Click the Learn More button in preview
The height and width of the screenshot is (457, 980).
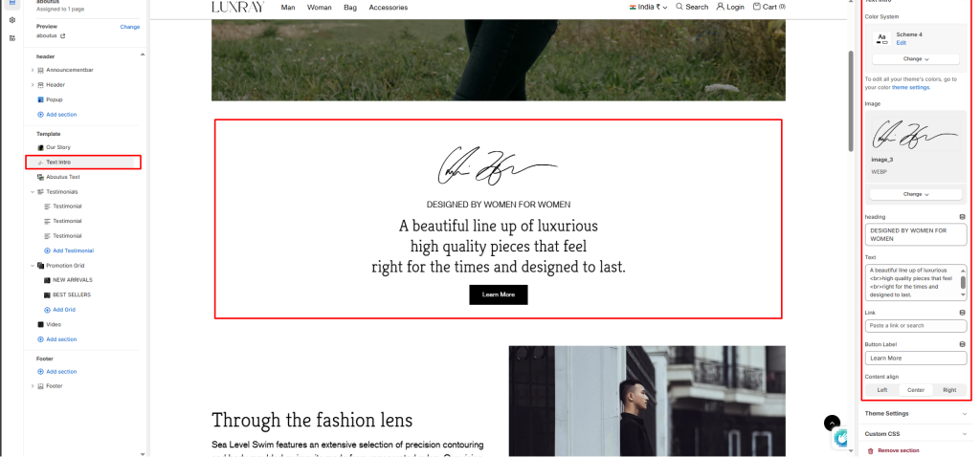click(498, 294)
